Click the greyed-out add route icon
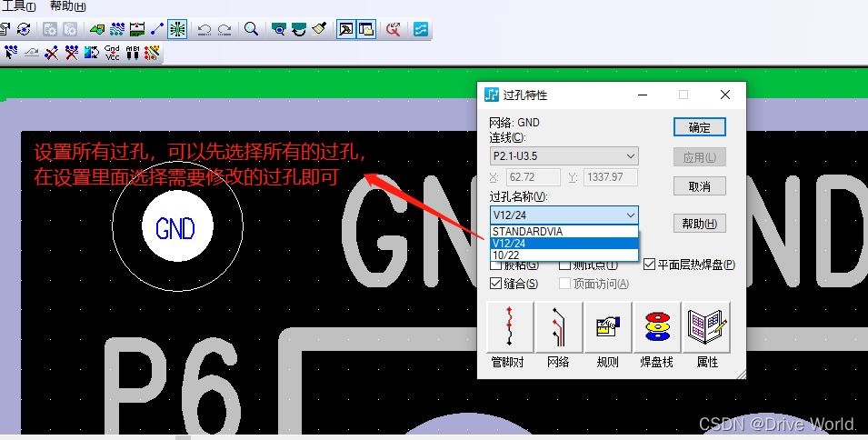Image resolution: width=868 pixels, height=440 pixels. point(32,53)
